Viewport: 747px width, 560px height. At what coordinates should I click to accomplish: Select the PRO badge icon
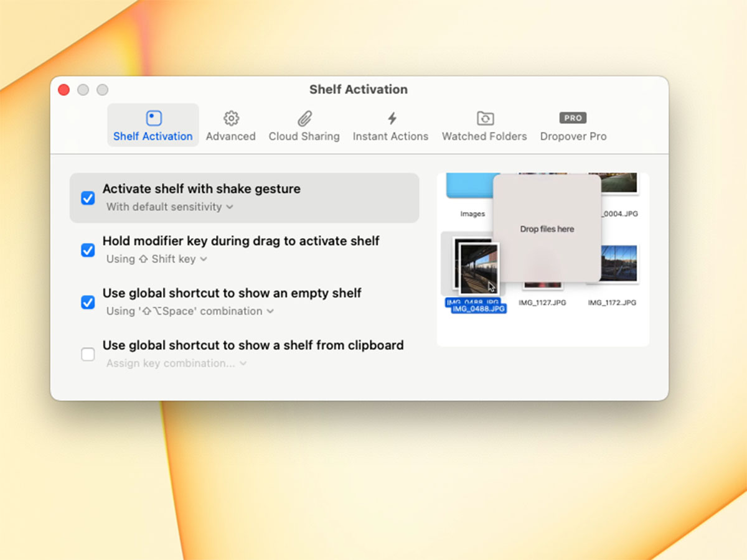573,118
